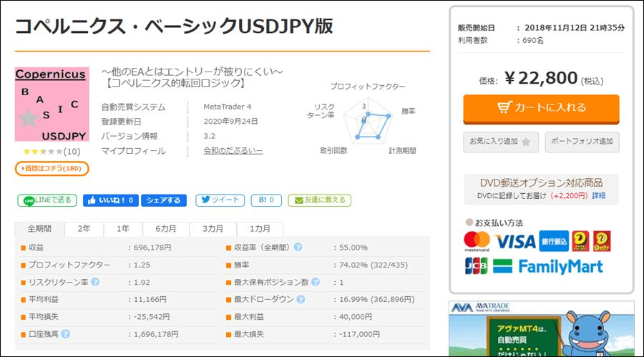Click the 収益 value 696,178円
The width and height of the screenshot is (644, 357).
(152, 248)
